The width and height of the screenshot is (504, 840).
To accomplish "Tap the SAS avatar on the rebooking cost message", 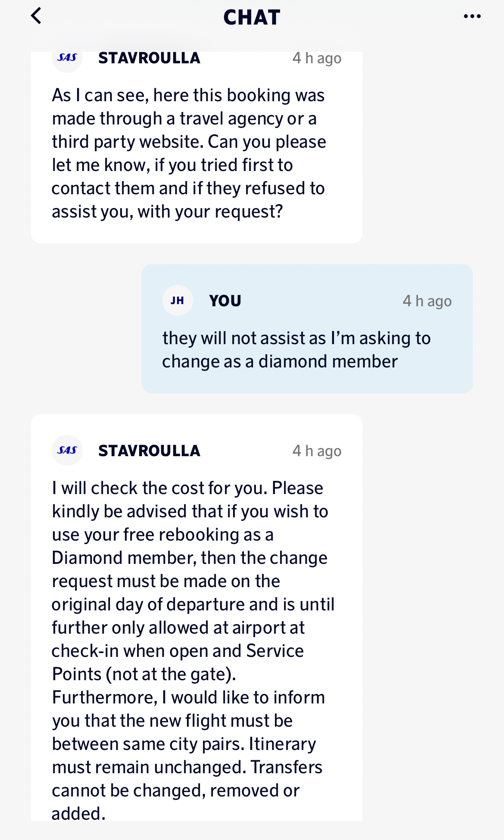I will (x=67, y=450).
